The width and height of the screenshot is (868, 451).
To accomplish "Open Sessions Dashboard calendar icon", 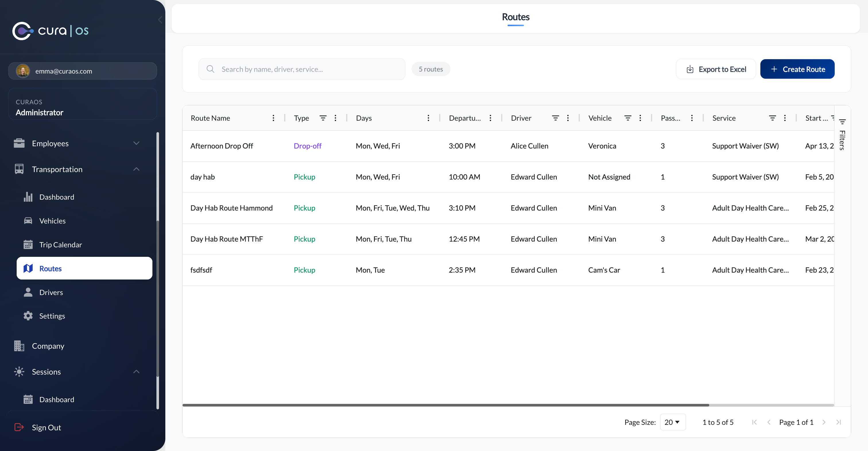I will point(28,399).
